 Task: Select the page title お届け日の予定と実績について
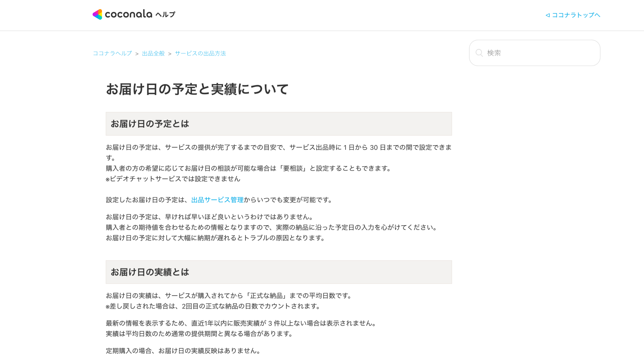click(197, 89)
